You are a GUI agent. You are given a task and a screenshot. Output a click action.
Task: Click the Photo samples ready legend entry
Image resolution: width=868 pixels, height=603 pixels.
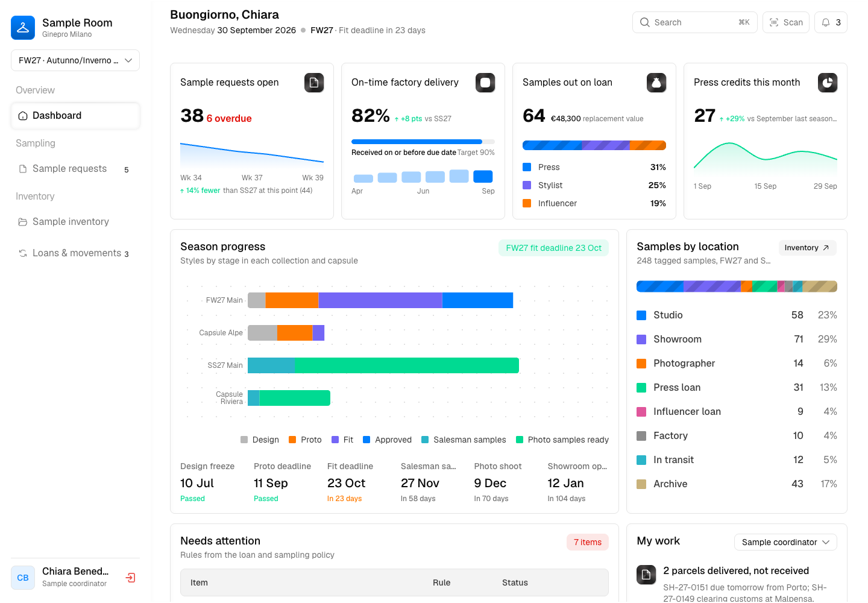[562, 440]
